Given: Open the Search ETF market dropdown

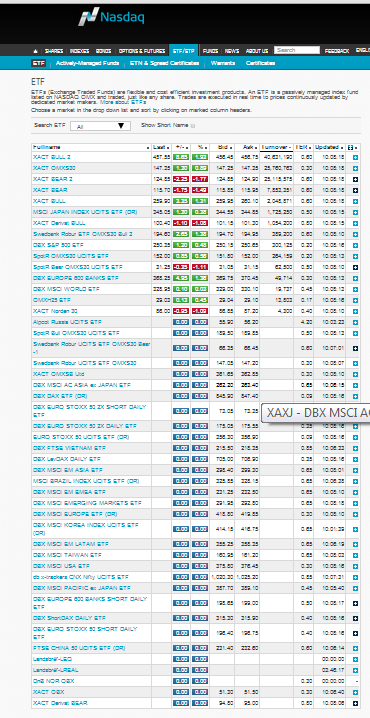Looking at the screenshot, I should [100, 126].
